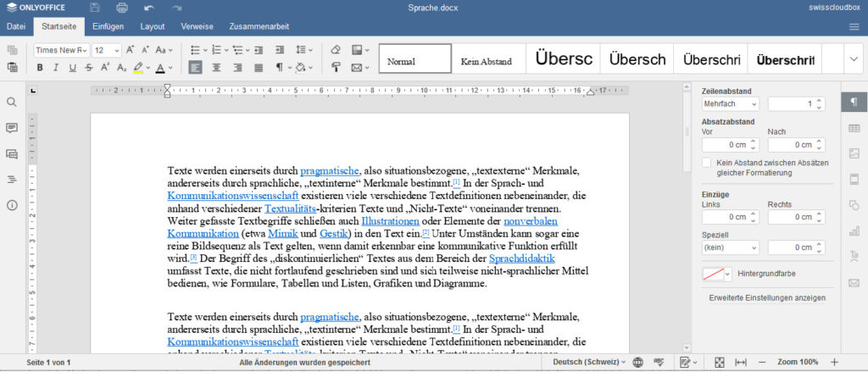Undo the last action
Screen dimensions: 868x372
pos(149,8)
